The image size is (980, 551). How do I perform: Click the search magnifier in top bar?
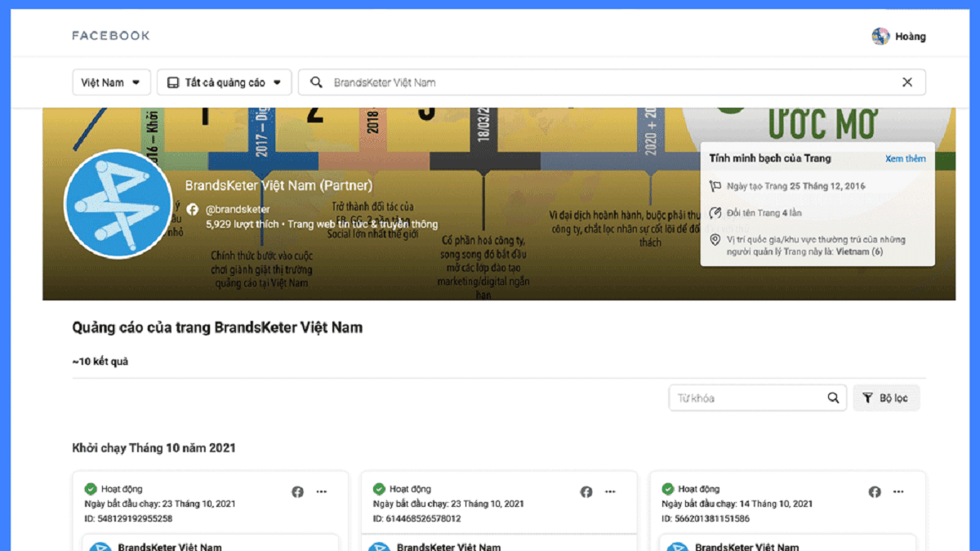pos(316,82)
